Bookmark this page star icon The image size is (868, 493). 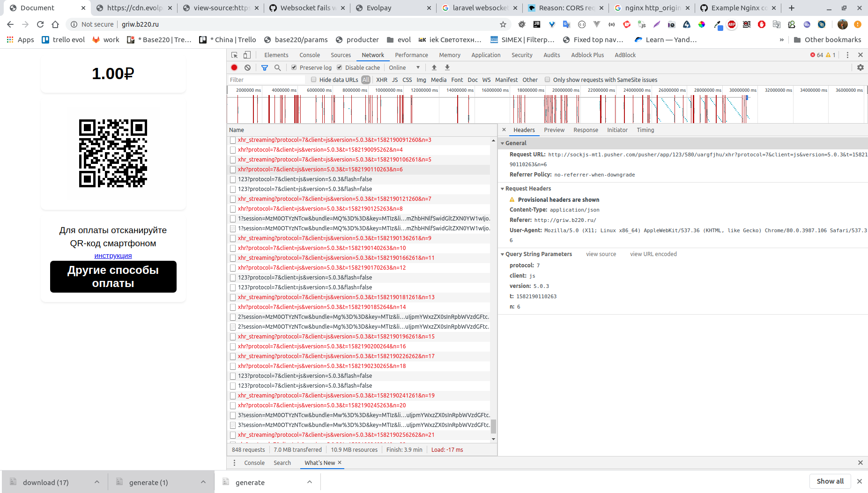tap(503, 24)
